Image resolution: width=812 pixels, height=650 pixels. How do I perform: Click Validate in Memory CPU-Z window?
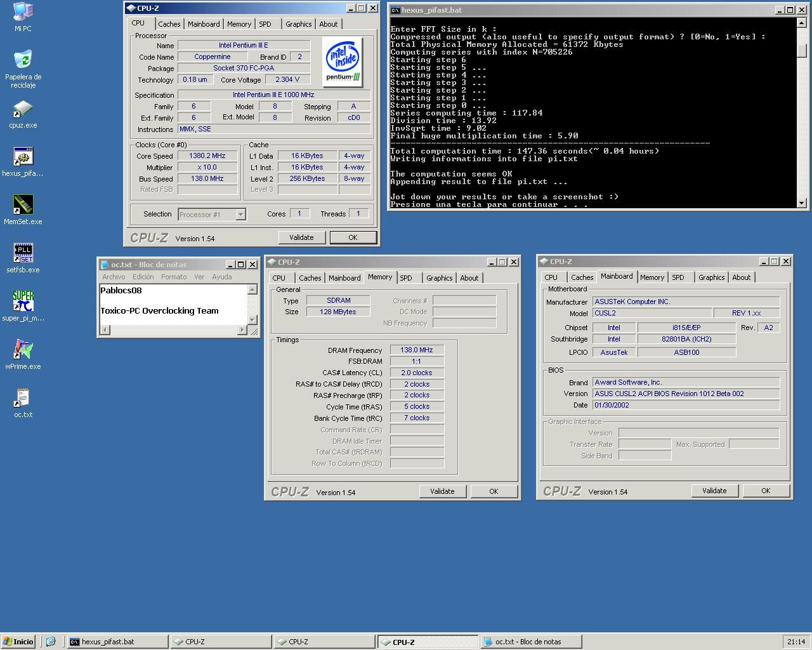442,491
